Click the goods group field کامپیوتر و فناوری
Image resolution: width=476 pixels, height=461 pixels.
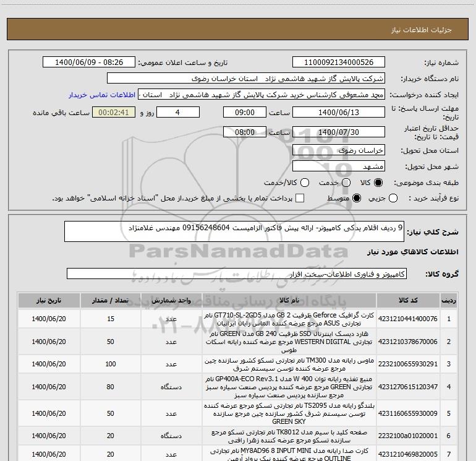point(236,274)
